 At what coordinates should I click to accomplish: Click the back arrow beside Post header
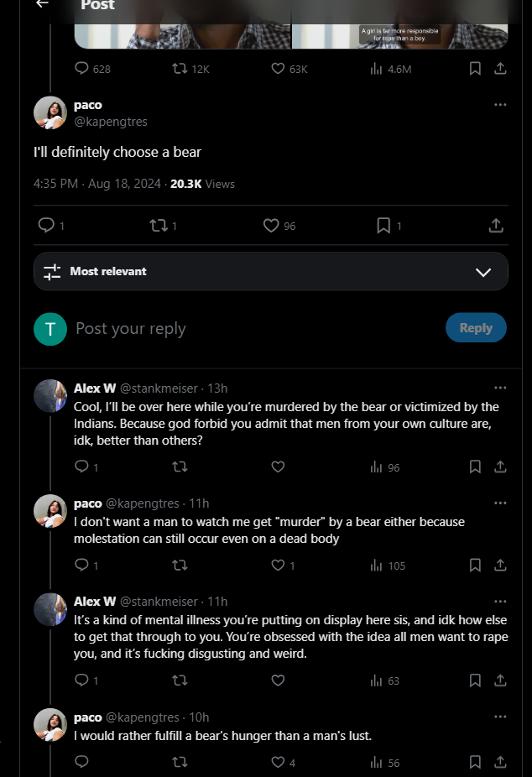[x=42, y=4]
